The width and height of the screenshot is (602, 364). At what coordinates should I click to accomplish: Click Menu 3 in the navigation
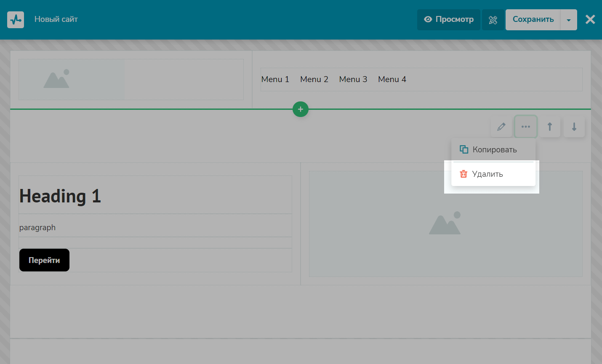pos(353,79)
